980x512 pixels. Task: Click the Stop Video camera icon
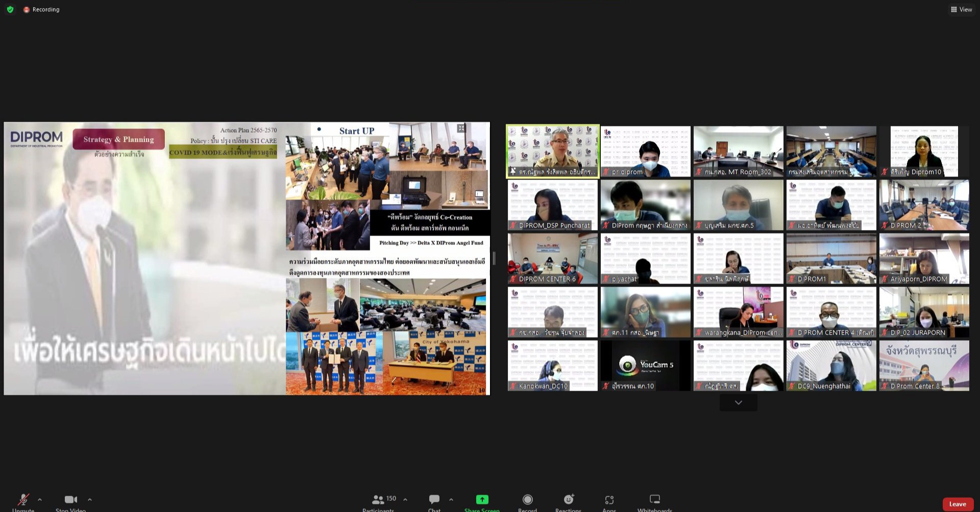71,500
